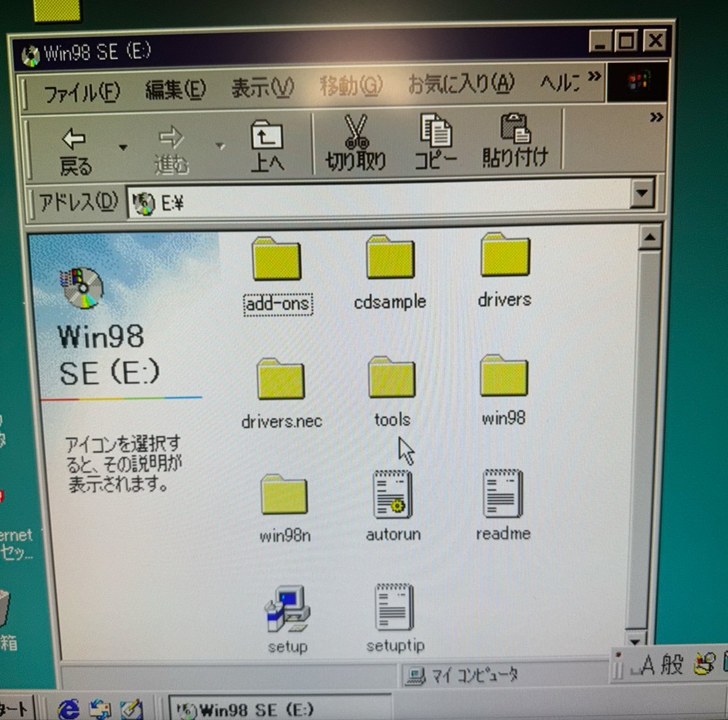Screen dimensions: 728x720
Task: Open the Forward button history dropdown arrow
Action: [220, 146]
